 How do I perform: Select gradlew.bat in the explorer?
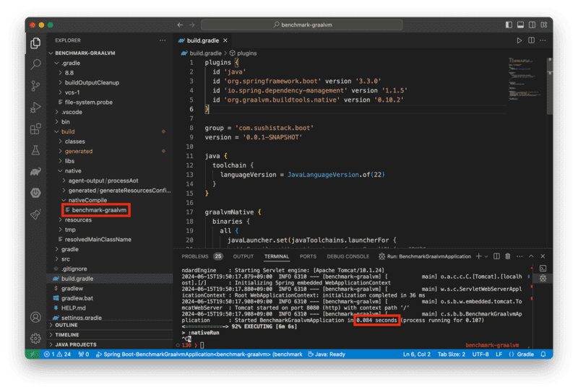77,298
